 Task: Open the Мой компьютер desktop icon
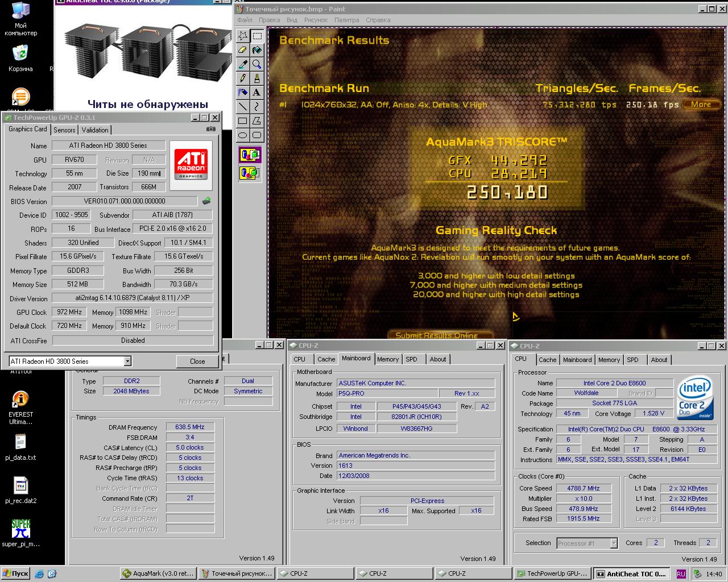tap(20, 18)
